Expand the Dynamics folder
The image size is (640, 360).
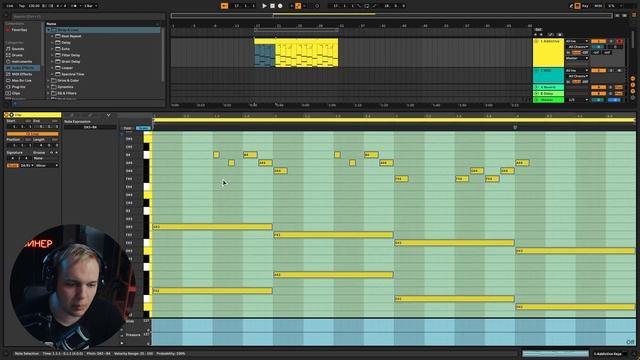[x=49, y=87]
